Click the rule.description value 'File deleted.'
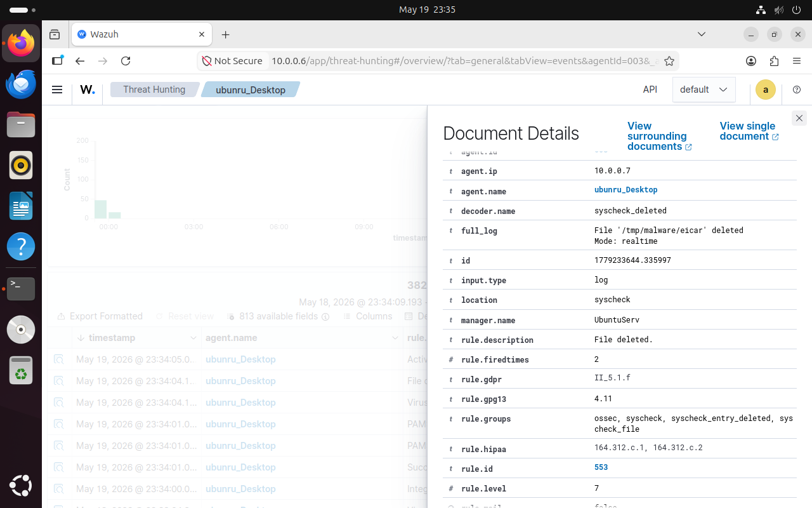 tap(624, 340)
